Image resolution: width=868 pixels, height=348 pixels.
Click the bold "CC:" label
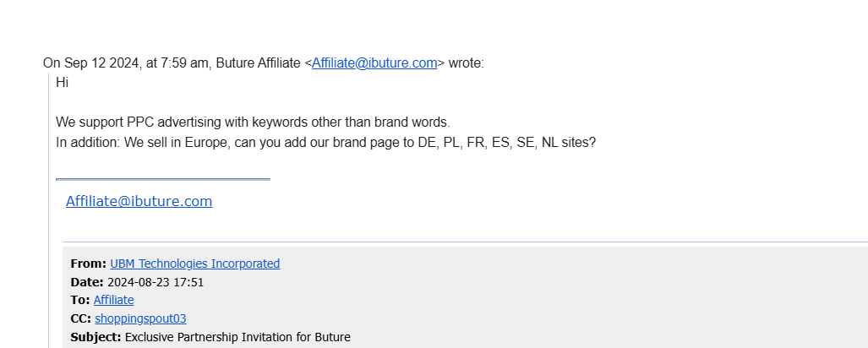click(81, 318)
